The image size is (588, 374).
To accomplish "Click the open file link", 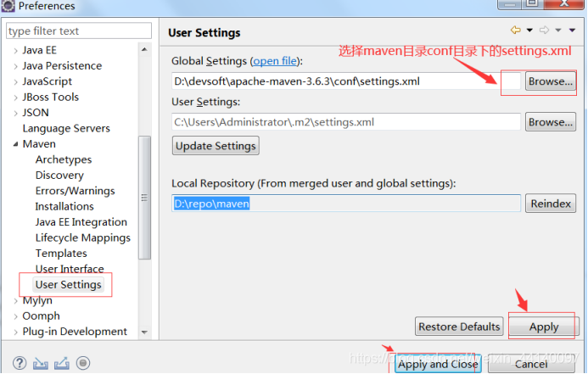I will pos(275,61).
